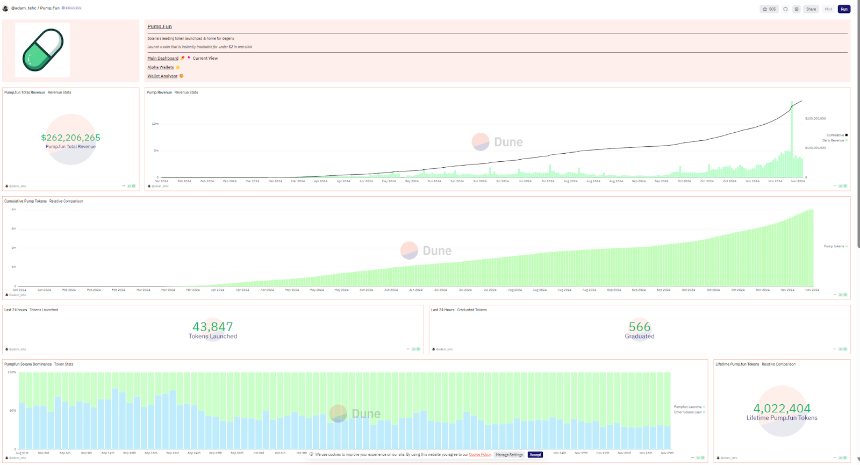The width and height of the screenshot is (860, 465).
Task: Toggle Cumulative series in revenue chart legend
Action: [x=836, y=135]
